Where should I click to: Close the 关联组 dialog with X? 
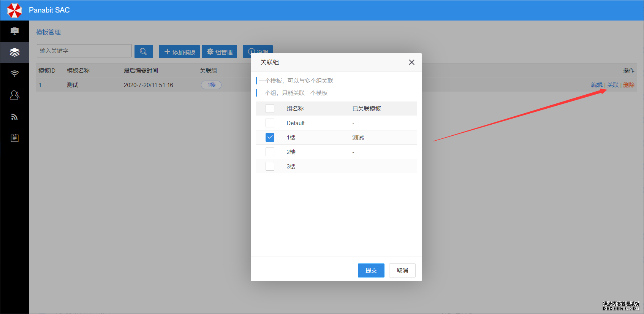coord(411,62)
